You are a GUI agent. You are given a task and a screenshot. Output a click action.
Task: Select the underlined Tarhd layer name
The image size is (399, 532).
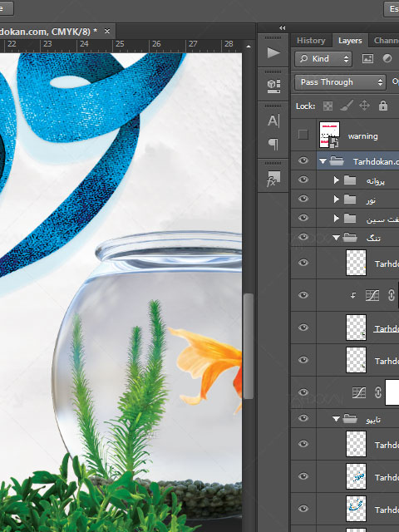pyautogui.click(x=386, y=328)
